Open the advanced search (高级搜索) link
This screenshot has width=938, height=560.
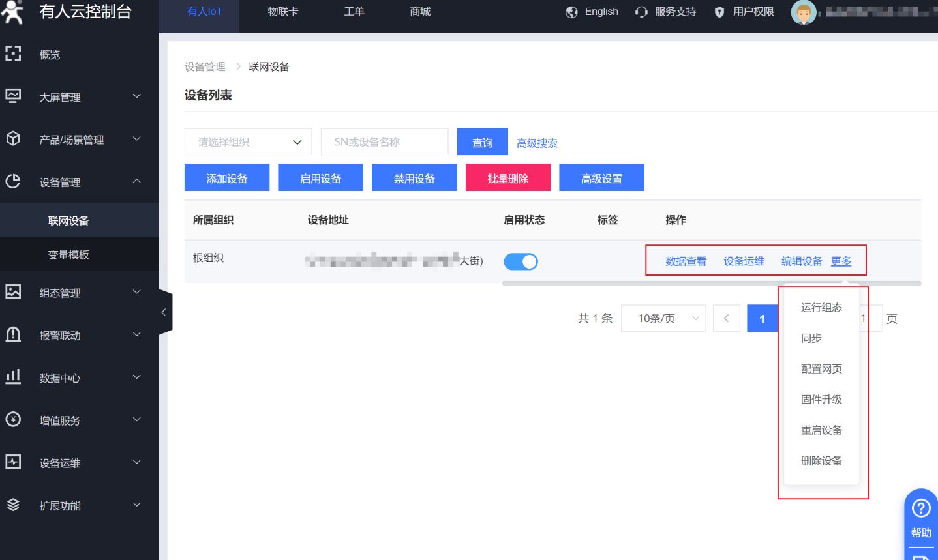pos(537,143)
